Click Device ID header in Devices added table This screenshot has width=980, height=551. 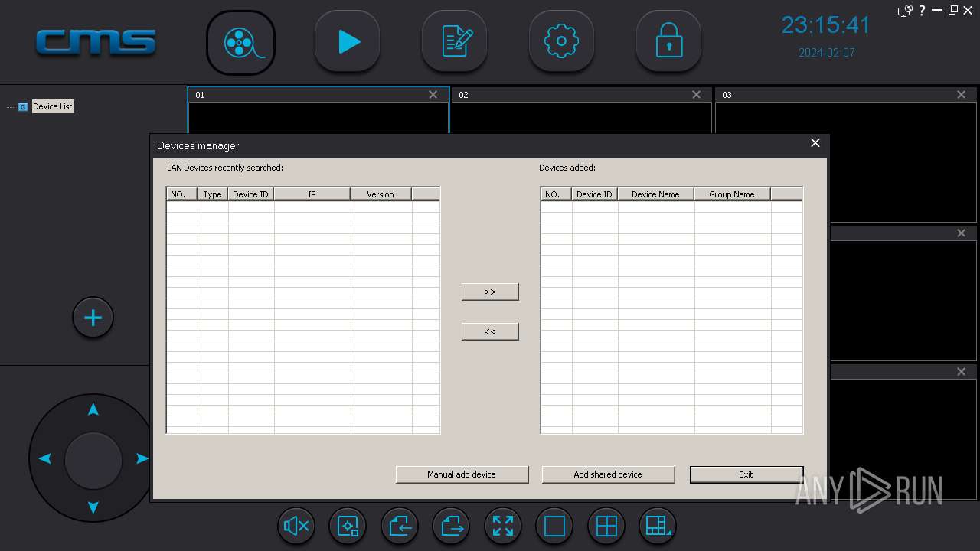point(595,194)
